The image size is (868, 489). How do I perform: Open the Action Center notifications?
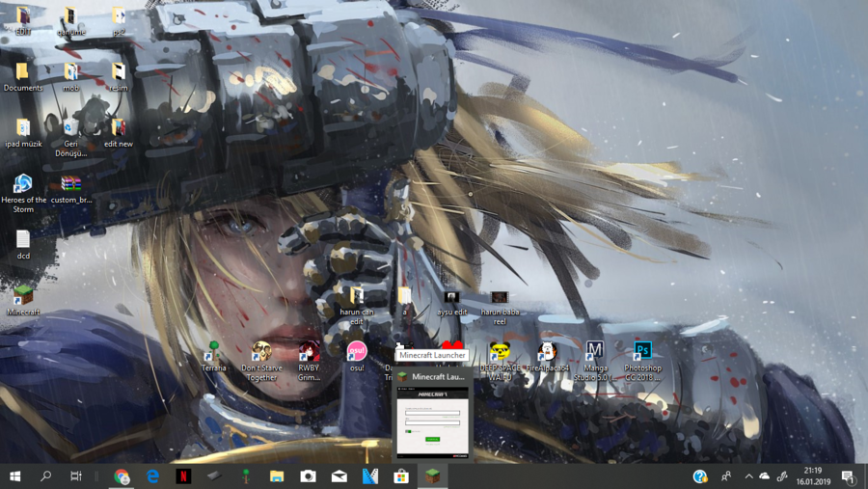848,476
